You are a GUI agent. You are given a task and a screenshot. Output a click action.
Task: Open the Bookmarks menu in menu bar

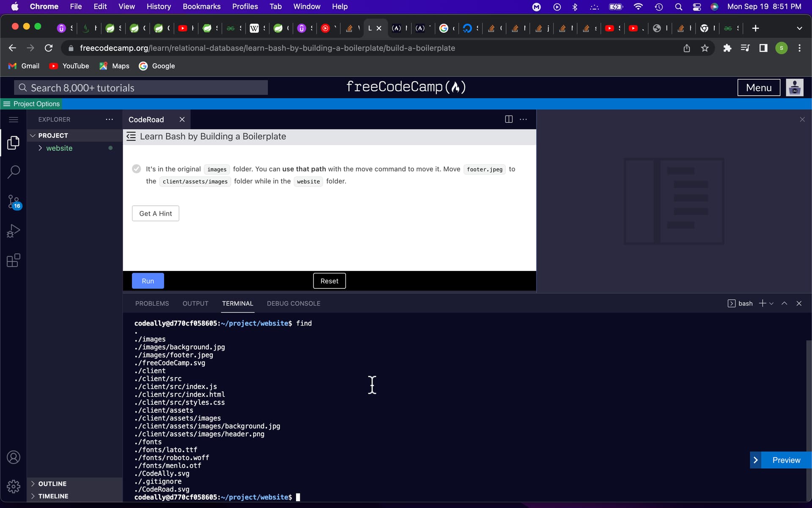point(201,6)
